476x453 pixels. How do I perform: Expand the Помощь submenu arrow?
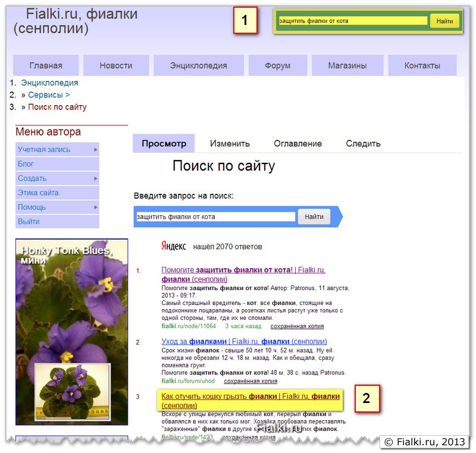coord(96,207)
